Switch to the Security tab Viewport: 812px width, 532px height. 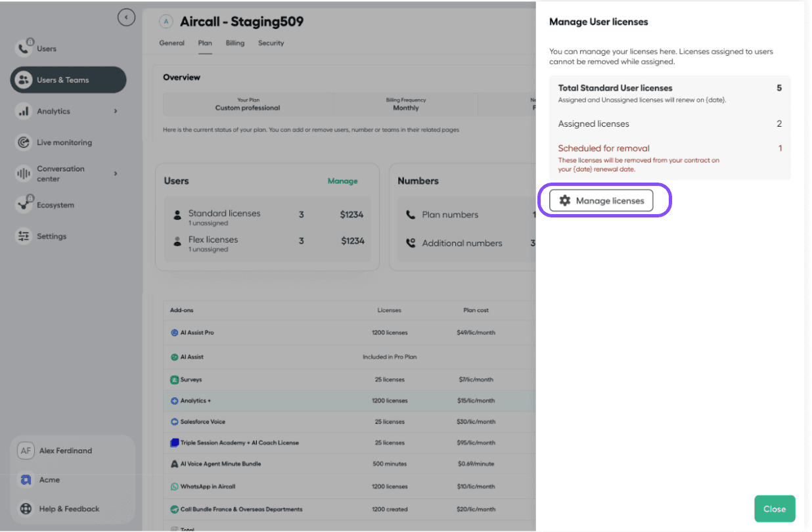click(271, 43)
